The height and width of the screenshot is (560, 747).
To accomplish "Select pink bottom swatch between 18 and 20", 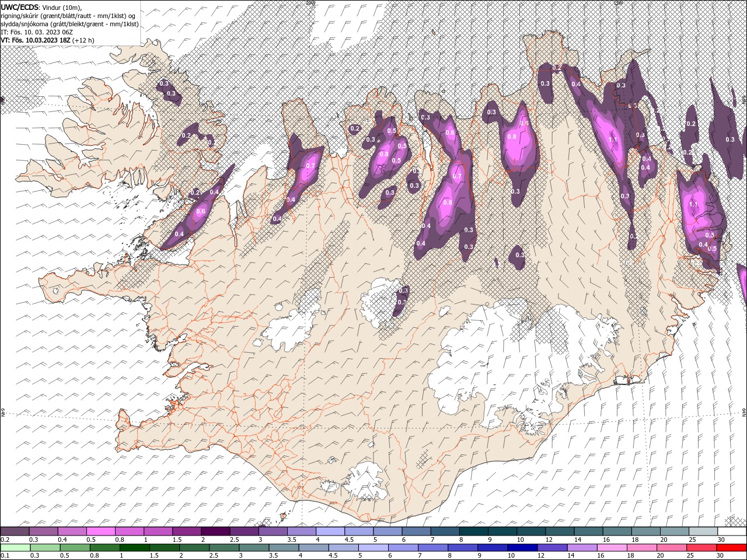I will click(x=642, y=548).
